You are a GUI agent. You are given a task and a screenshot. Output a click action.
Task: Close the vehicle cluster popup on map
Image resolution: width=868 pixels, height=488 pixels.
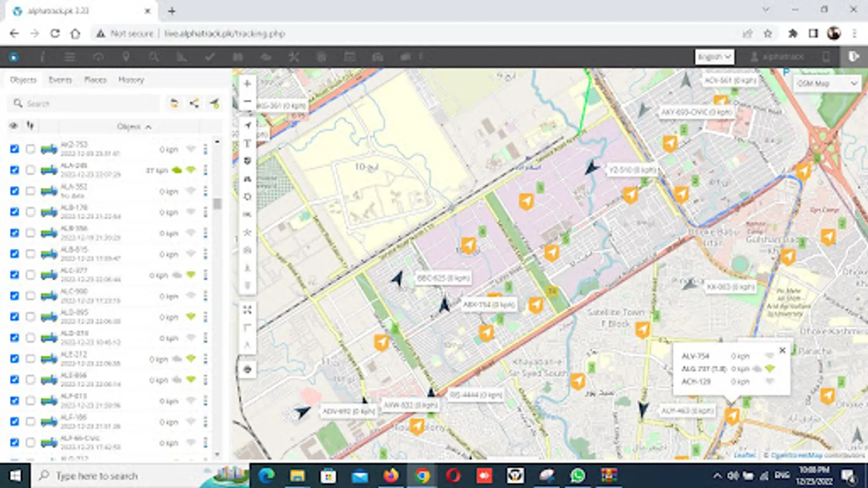click(782, 350)
